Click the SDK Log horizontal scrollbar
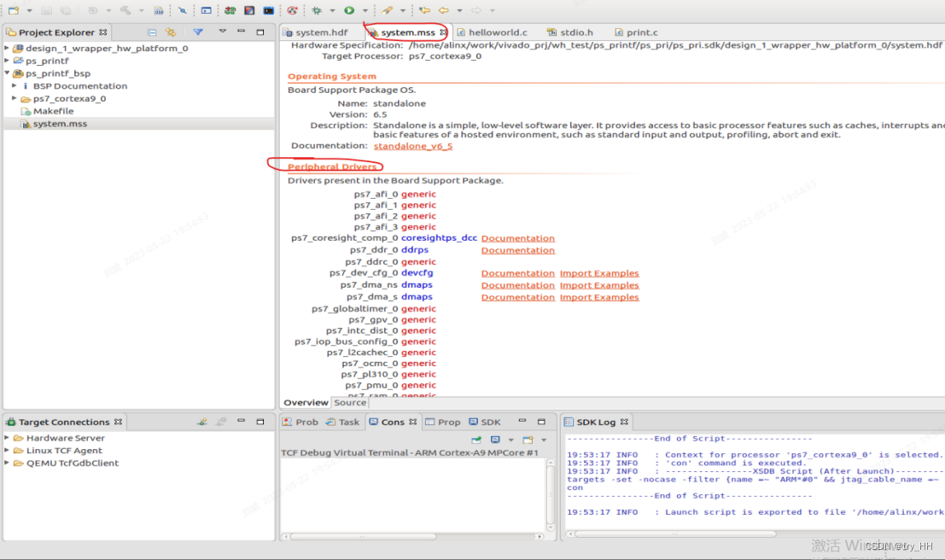The width and height of the screenshot is (945, 560). click(x=674, y=534)
